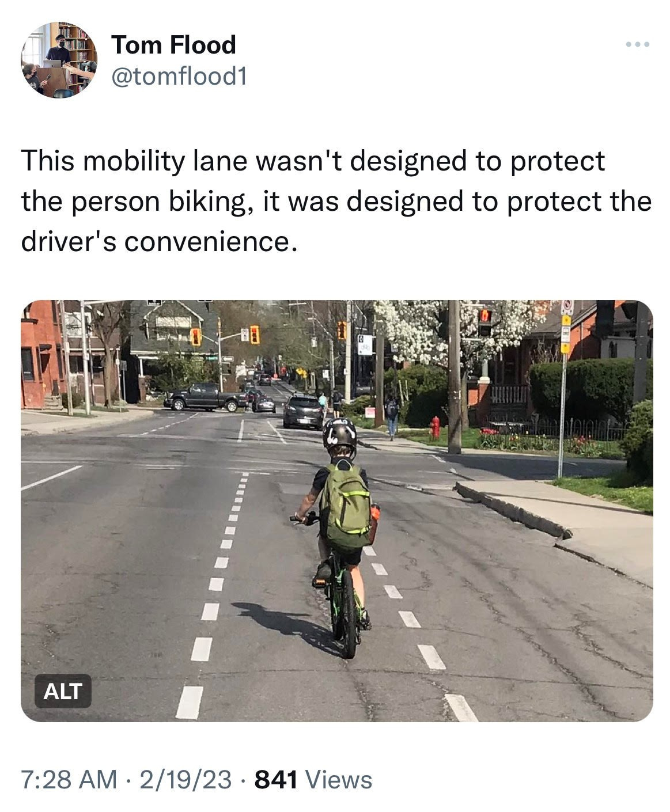Click the black pickup truck in photo
670x812 pixels.
(205, 397)
